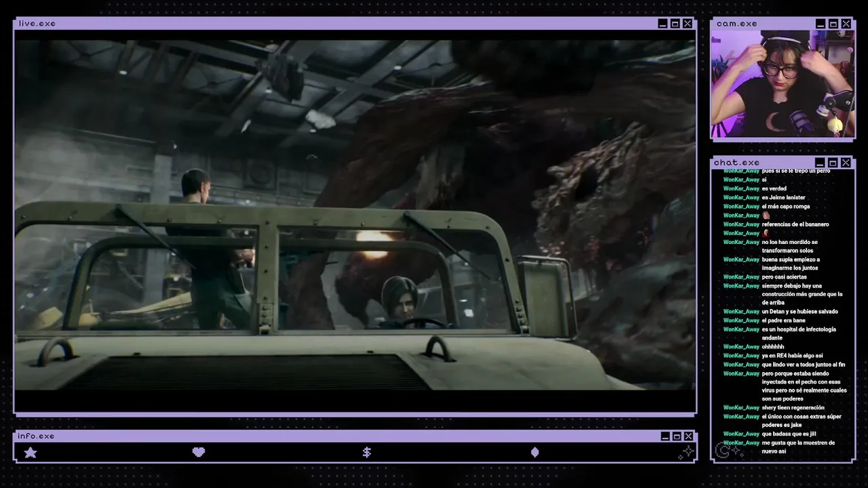Viewport: 868px width, 488px height.
Task: Close the cam.exe window
Action: (x=846, y=24)
